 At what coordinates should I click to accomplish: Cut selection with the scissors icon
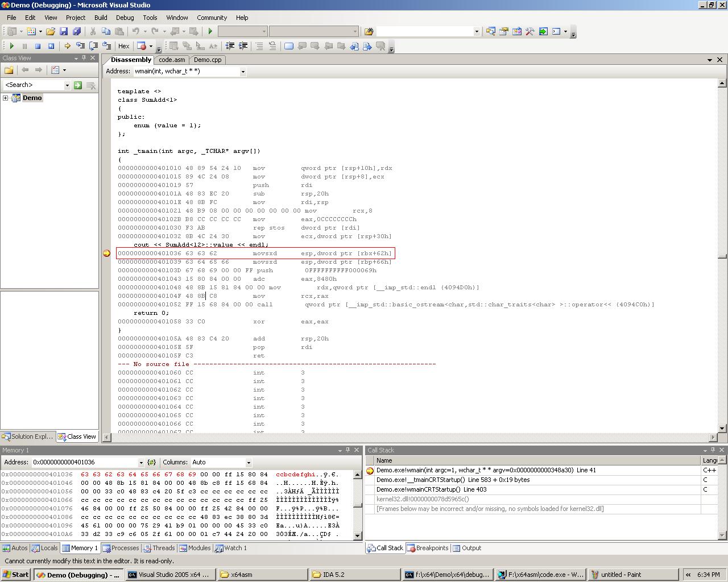click(x=93, y=31)
